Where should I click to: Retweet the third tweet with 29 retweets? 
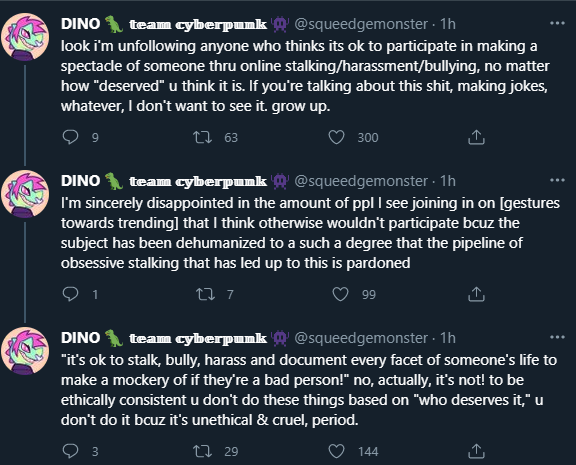(x=202, y=451)
